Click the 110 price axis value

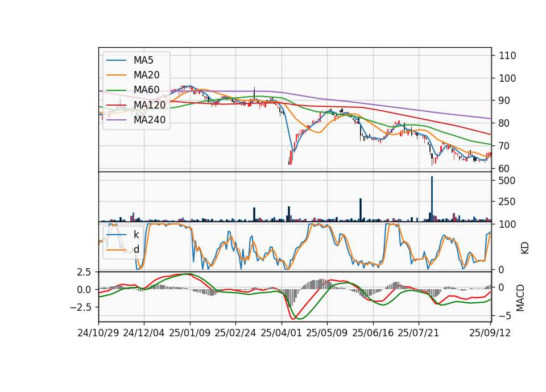point(507,56)
